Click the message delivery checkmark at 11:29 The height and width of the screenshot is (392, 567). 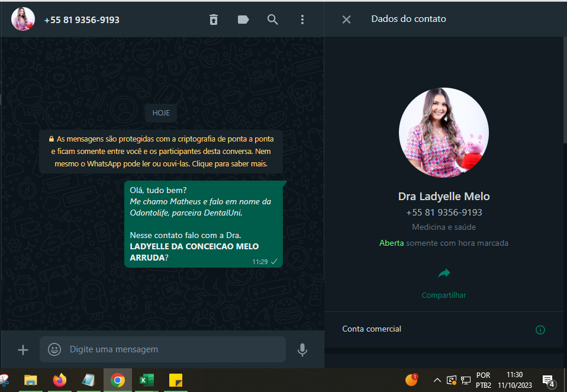point(274,262)
